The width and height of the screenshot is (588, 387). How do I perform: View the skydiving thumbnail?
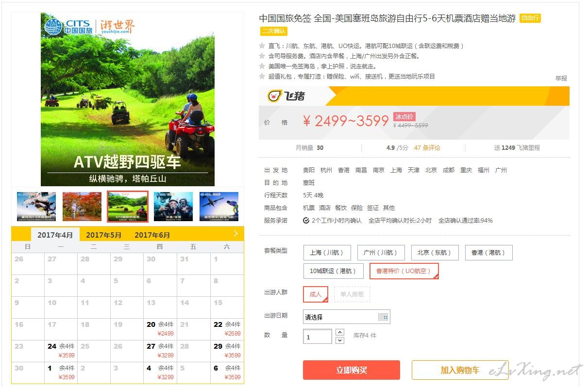[x=36, y=207]
